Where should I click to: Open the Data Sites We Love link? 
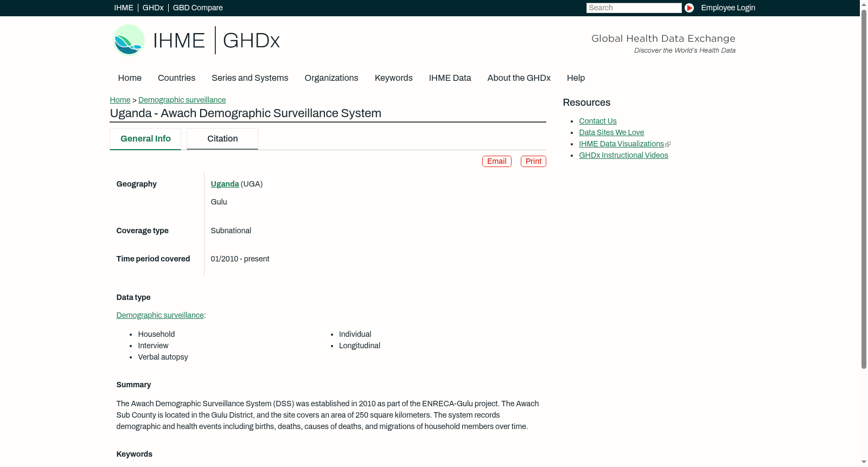tap(611, 132)
